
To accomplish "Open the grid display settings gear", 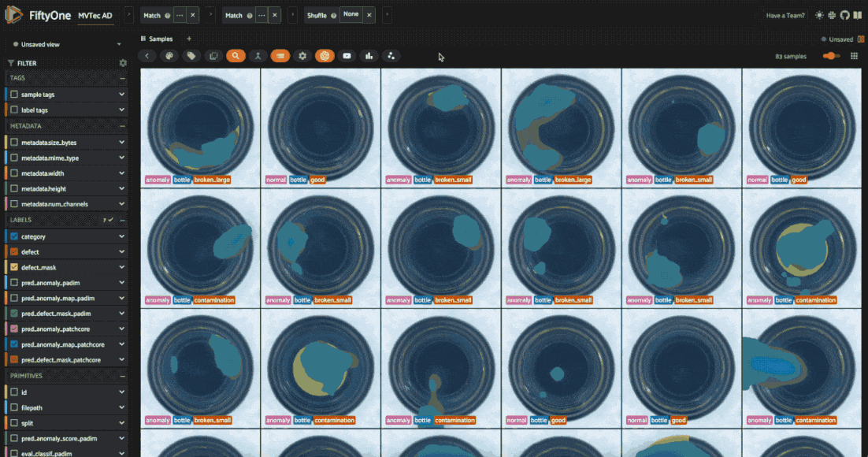I will click(302, 56).
